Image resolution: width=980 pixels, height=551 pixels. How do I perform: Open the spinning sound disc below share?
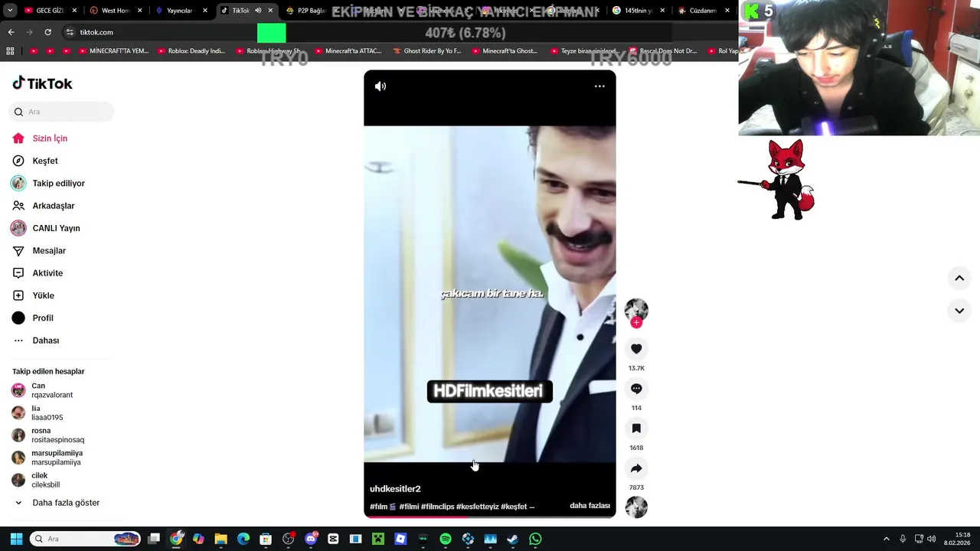click(636, 507)
